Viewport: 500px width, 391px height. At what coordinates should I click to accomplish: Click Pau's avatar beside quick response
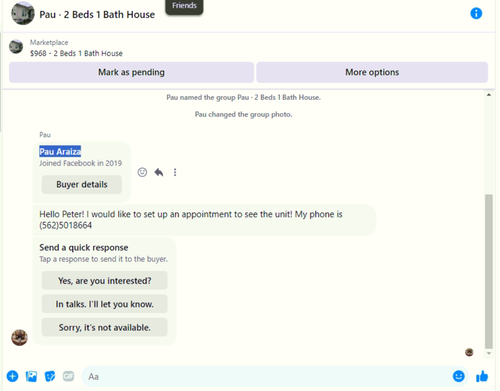(x=19, y=337)
